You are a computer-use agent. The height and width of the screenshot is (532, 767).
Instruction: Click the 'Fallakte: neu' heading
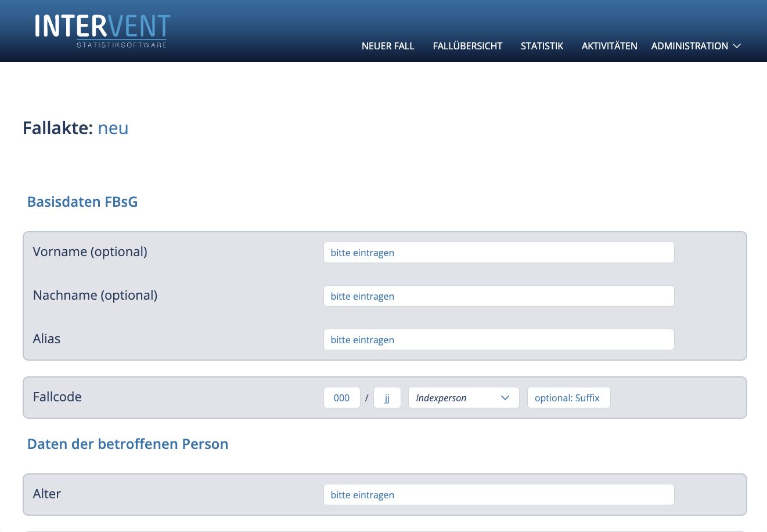click(x=75, y=128)
